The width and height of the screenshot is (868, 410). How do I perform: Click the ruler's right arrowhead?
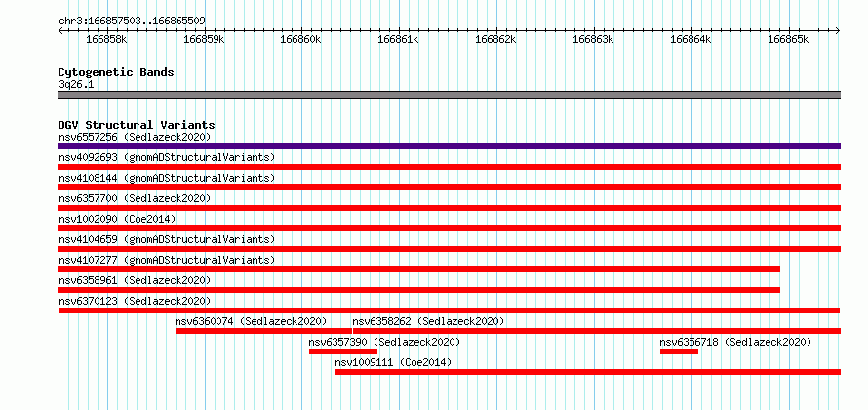click(838, 31)
